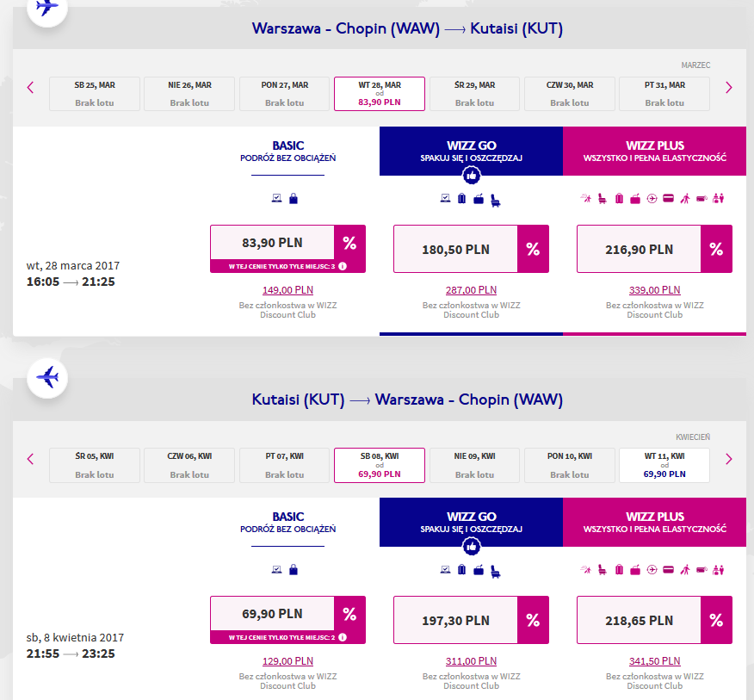Select the WIZZ GO fare for 197,30 PLN
This screenshot has width=754, height=700.
tap(472, 620)
